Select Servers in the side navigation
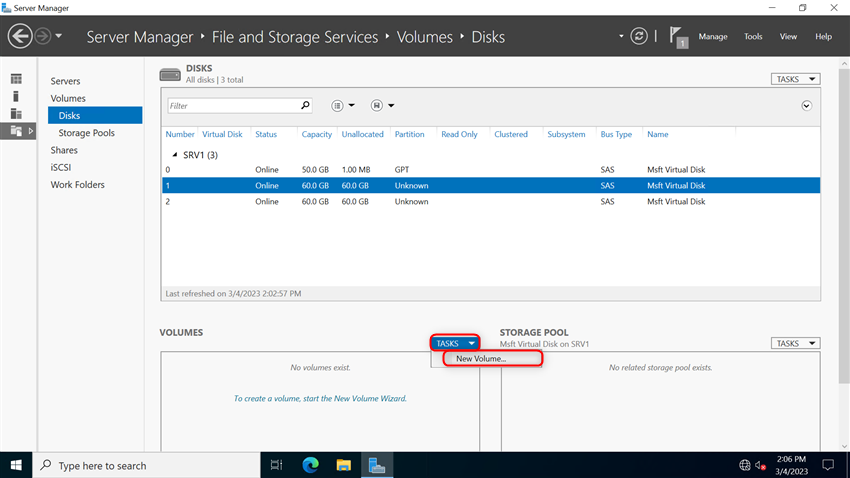 click(65, 81)
